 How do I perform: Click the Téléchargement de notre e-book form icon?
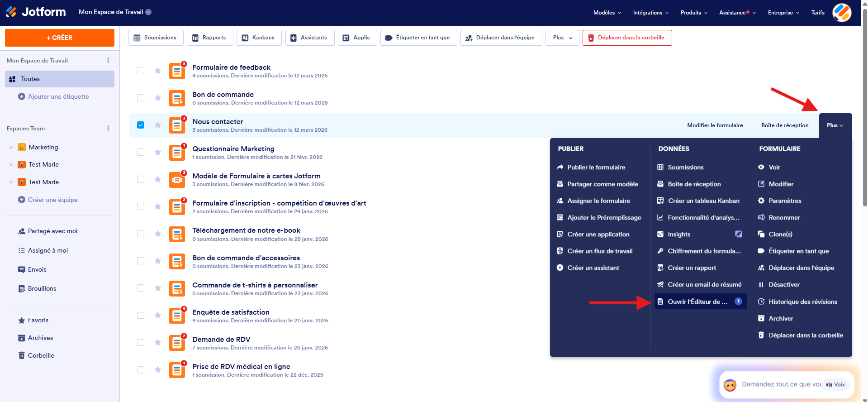pos(177,234)
